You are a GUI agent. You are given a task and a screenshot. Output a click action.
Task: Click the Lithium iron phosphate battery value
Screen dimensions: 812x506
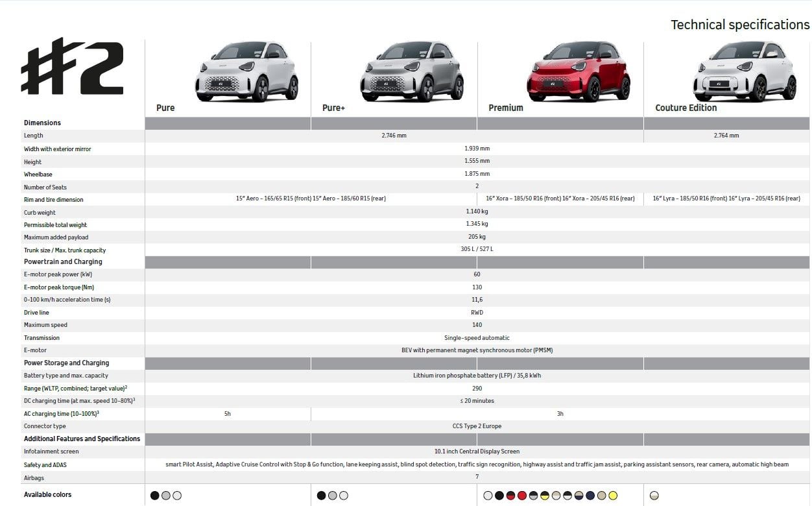pyautogui.click(x=477, y=376)
